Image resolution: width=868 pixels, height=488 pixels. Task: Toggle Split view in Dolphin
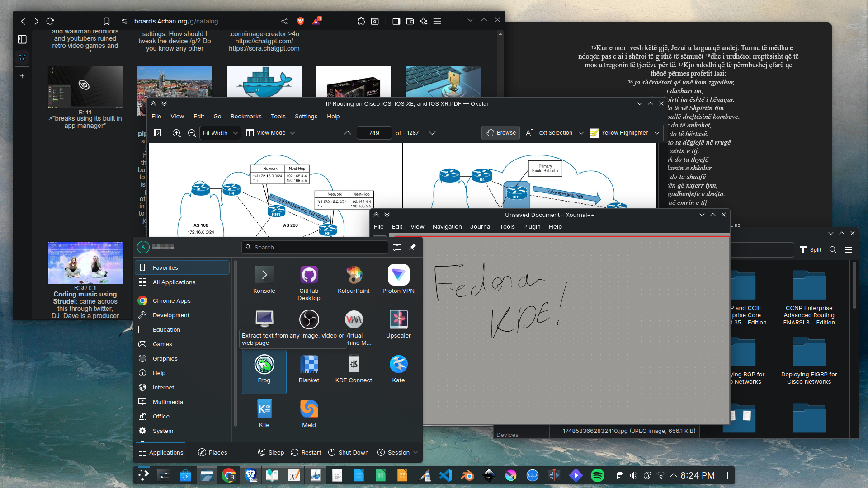(811, 250)
